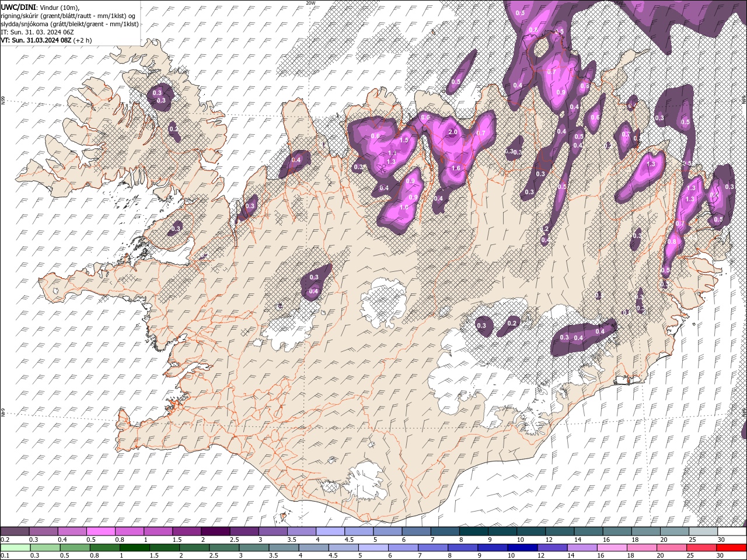
Task: Click the dark mauve snow swatch labeled 0.2
Action: pos(15,531)
